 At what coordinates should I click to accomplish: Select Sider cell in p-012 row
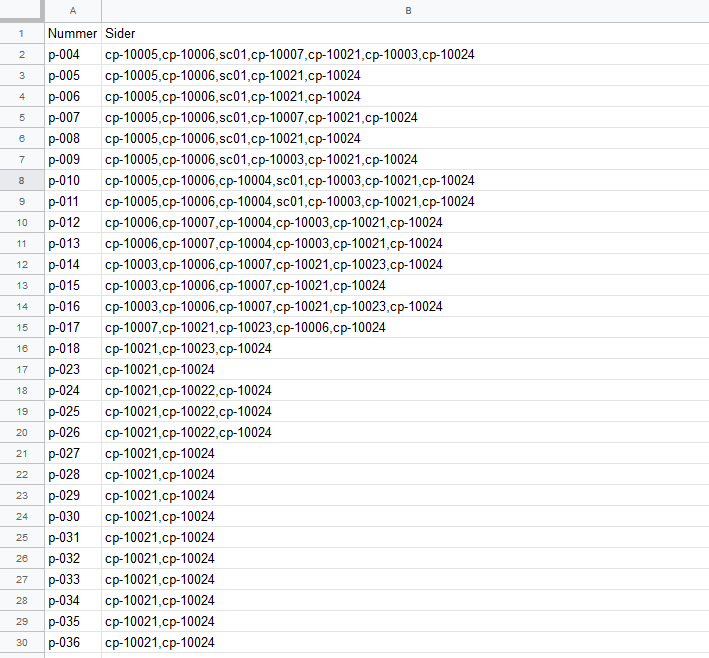click(405, 222)
